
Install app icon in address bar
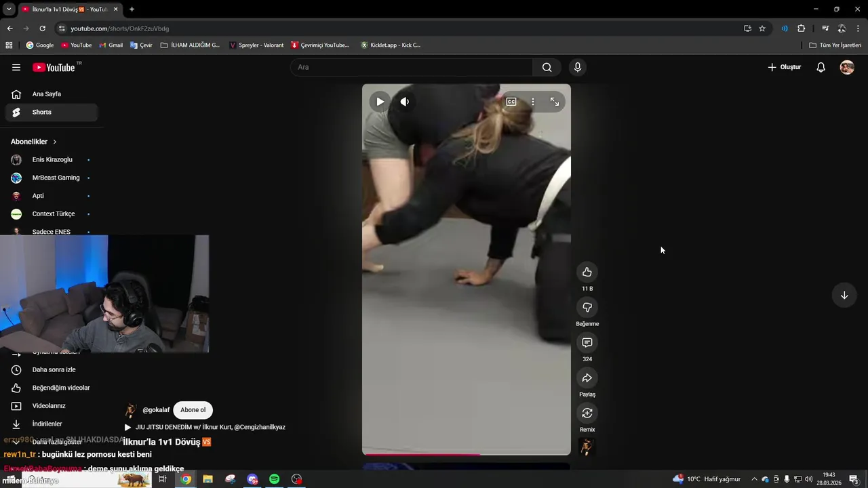pyautogui.click(x=747, y=28)
